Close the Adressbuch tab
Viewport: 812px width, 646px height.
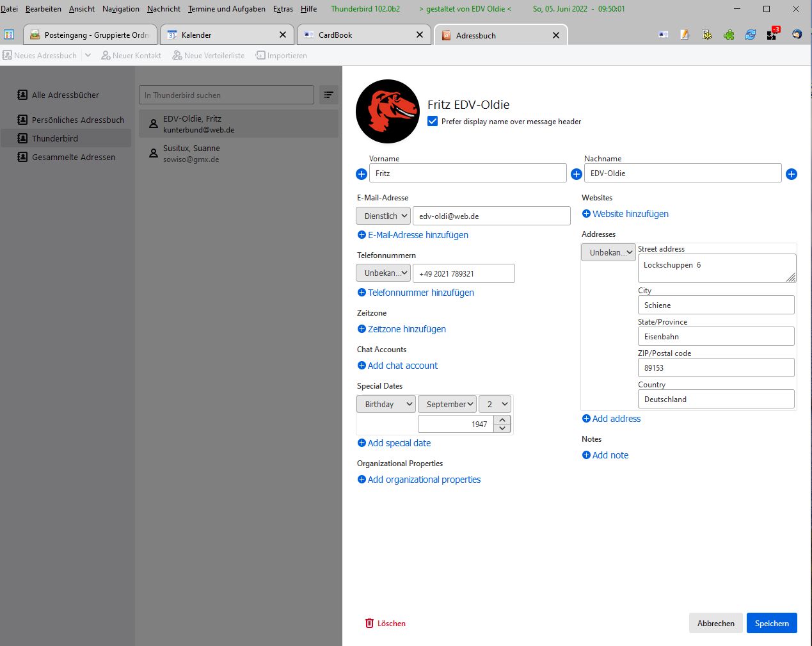[556, 35]
